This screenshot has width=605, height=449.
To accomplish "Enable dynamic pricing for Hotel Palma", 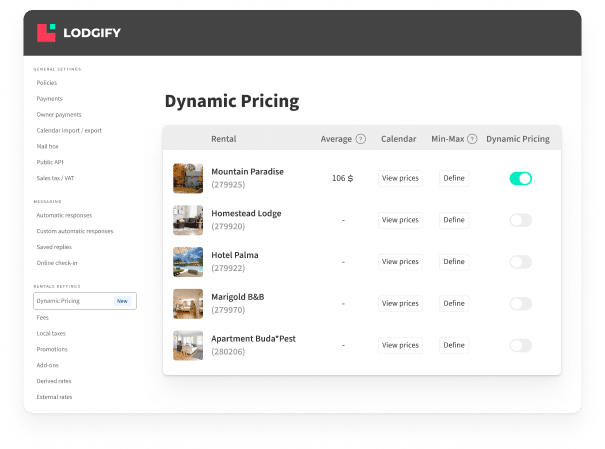I will 521,262.
